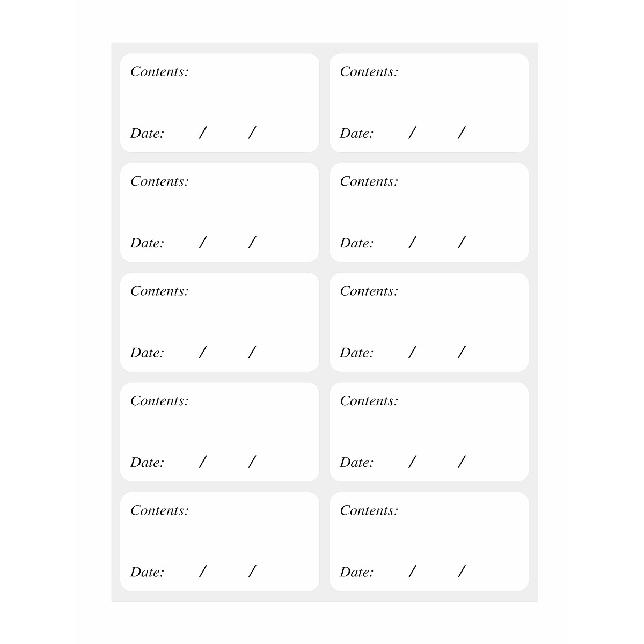Viewport: 644px width, 644px height.
Task: Click Contents on second-row left label
Action: pos(159,181)
